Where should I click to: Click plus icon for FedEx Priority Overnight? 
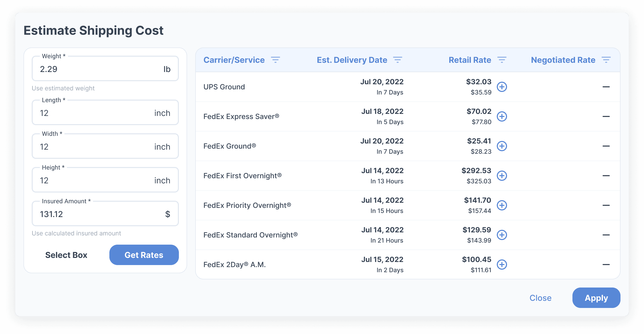pos(502,205)
